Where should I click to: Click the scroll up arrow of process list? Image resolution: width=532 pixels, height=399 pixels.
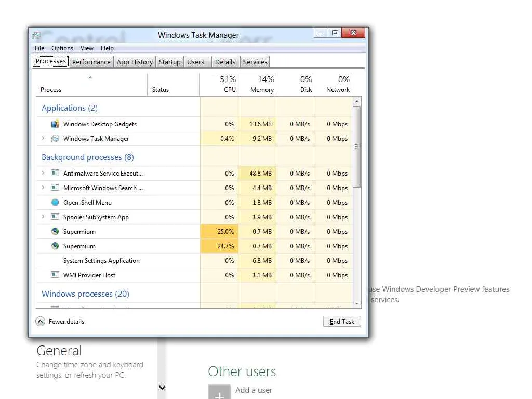coord(356,101)
